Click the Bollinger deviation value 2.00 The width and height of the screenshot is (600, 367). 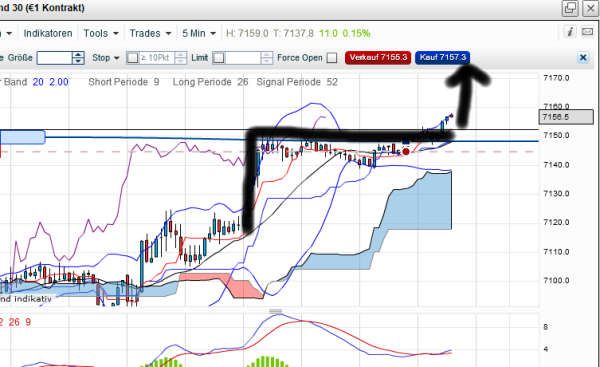pos(59,82)
